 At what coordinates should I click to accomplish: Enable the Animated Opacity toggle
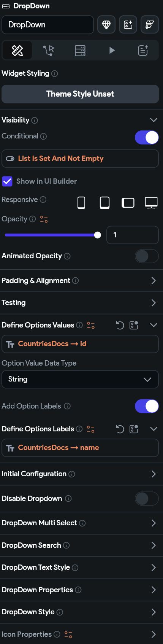pos(147,256)
